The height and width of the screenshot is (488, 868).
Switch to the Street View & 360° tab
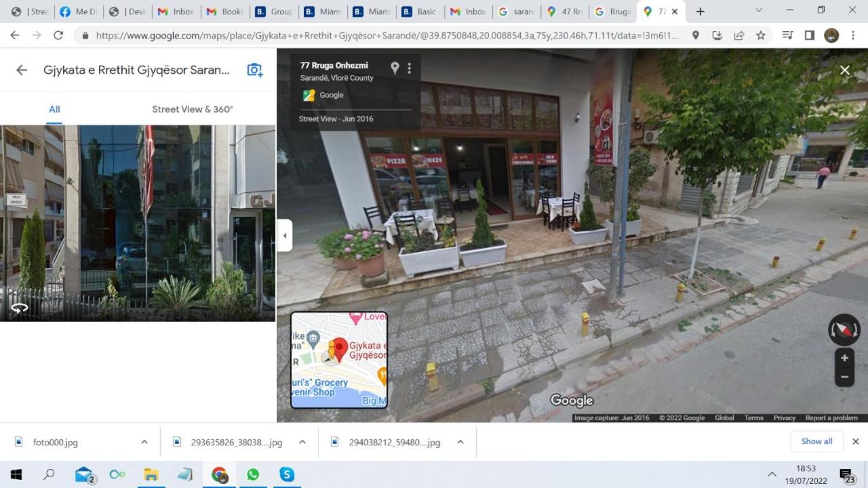click(x=193, y=109)
